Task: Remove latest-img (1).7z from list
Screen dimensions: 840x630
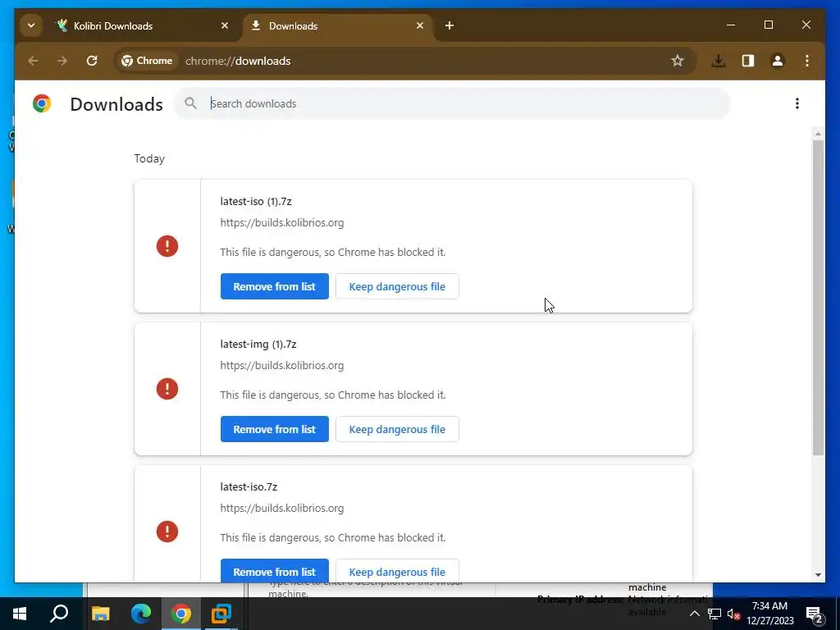Action: click(x=274, y=429)
